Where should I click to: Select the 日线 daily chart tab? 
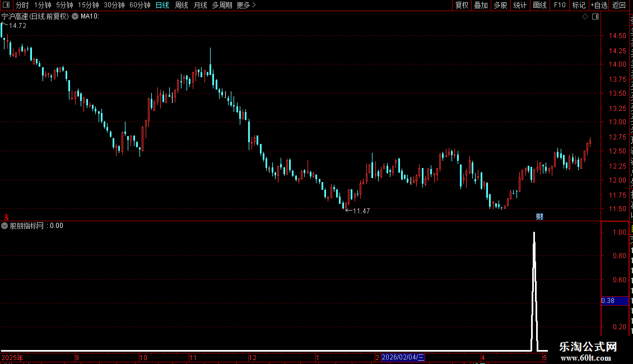coord(162,5)
